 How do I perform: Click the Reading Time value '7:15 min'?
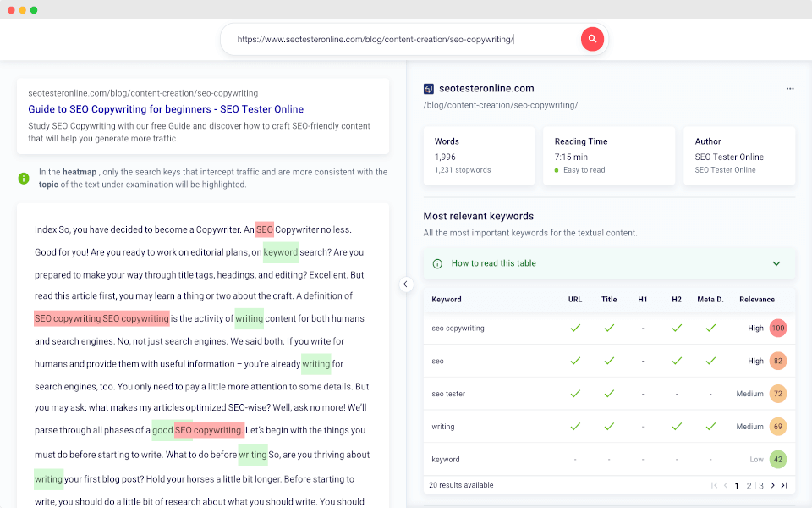click(571, 157)
